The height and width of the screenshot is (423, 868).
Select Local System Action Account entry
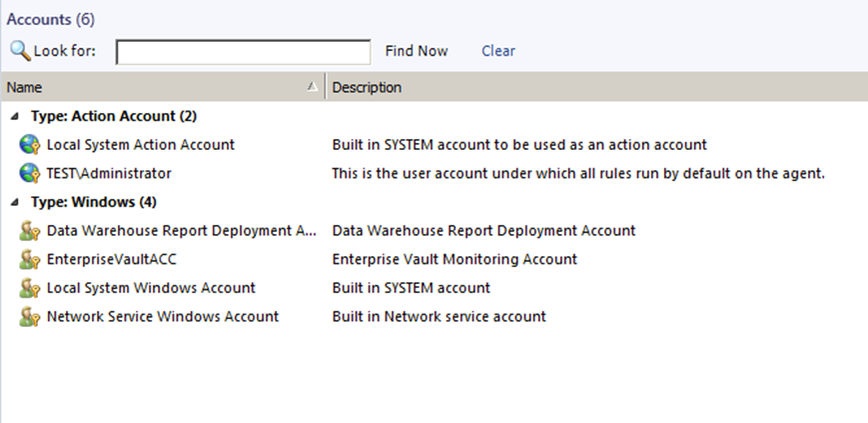point(141,145)
